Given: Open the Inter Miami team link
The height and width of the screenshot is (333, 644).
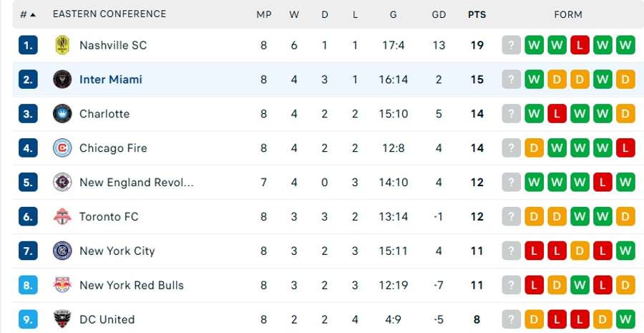Looking at the screenshot, I should click(111, 79).
